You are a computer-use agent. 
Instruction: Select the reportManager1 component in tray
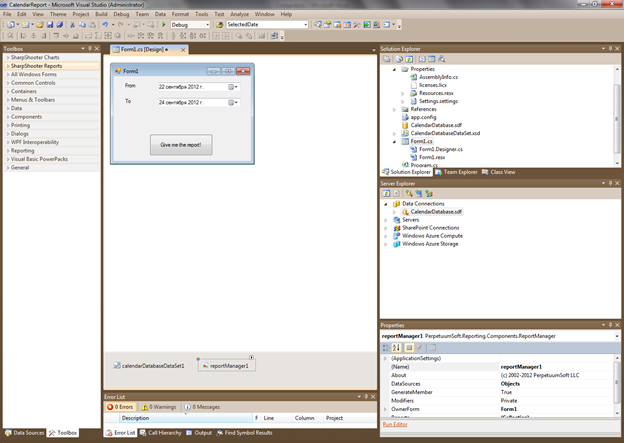(228, 366)
